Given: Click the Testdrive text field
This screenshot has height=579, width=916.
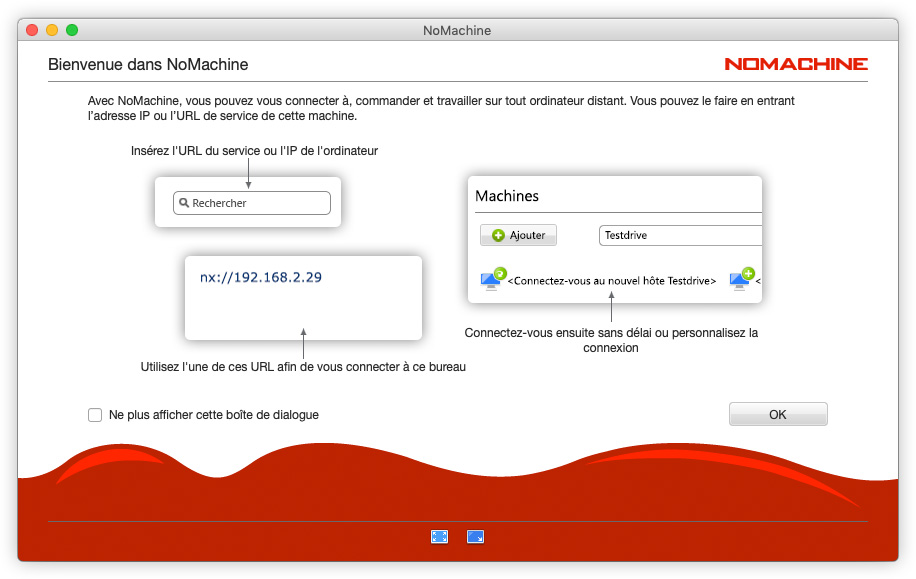Looking at the screenshot, I should coord(680,235).
